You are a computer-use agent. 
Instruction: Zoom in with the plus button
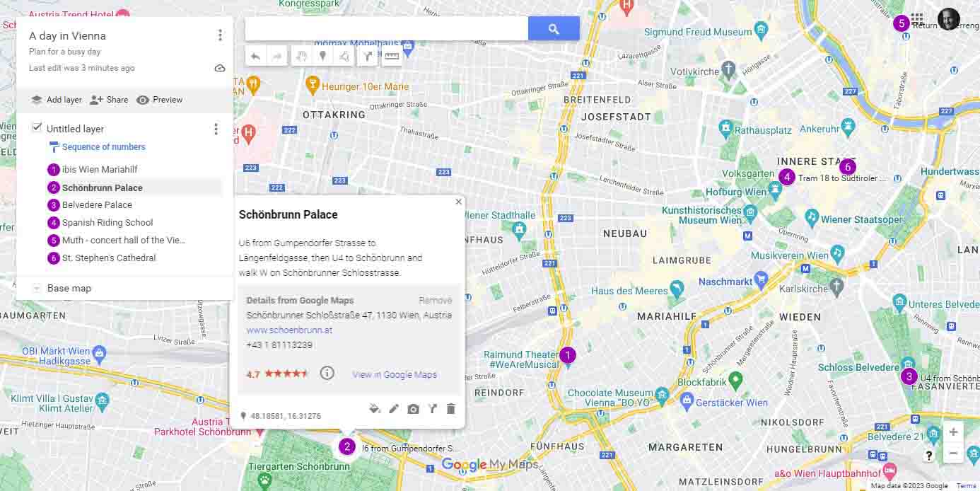pos(953,432)
